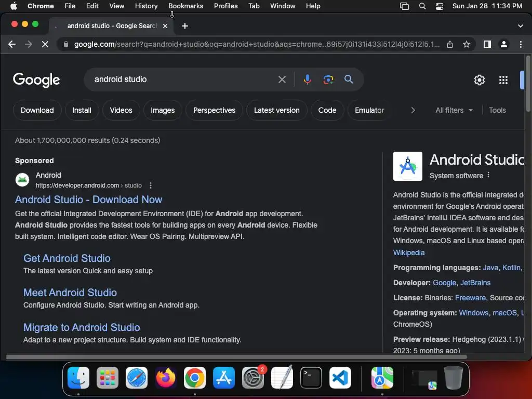Open the Meet Android Studio sitelink
The height and width of the screenshot is (399, 532).
70,292
